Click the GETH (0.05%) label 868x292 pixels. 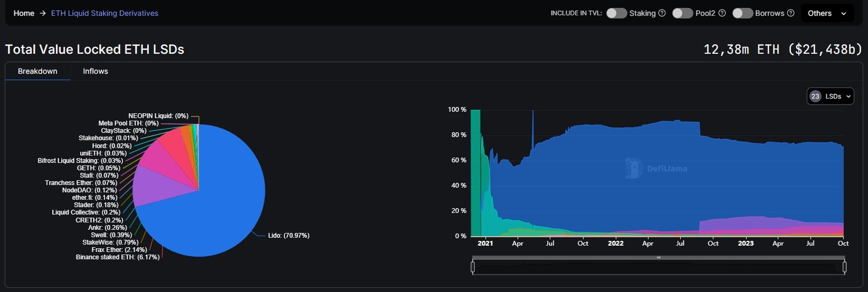99,168
